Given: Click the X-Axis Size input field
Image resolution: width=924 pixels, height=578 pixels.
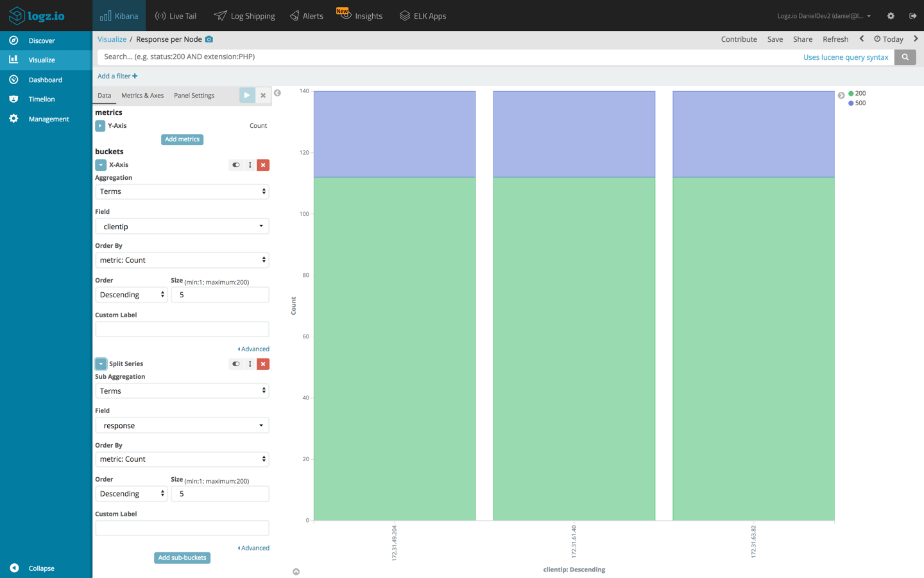Looking at the screenshot, I should coord(220,295).
